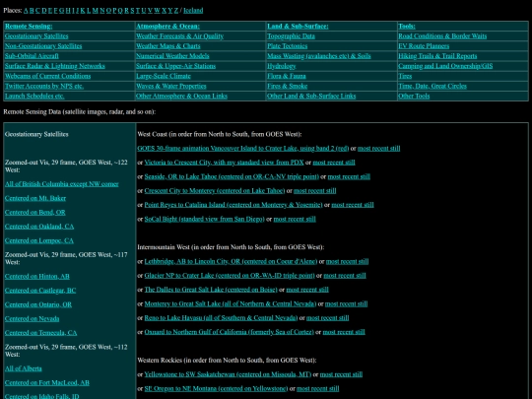Screen dimensions: 532x399
Task: Open All of British Columbia view
Action: click(61, 184)
